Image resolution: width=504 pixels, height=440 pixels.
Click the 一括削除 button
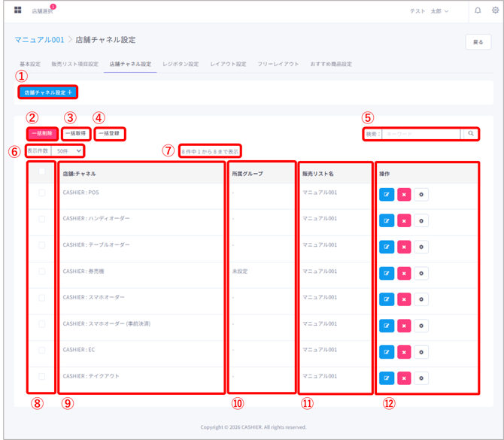(x=42, y=134)
